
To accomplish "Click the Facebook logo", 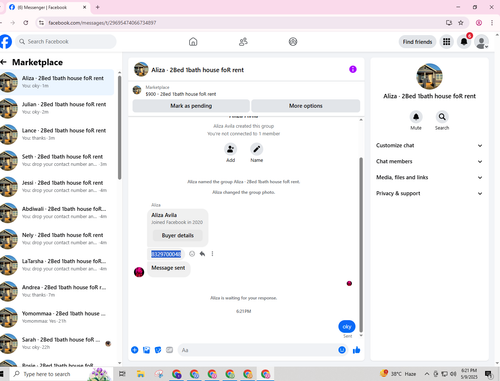I will [6, 42].
